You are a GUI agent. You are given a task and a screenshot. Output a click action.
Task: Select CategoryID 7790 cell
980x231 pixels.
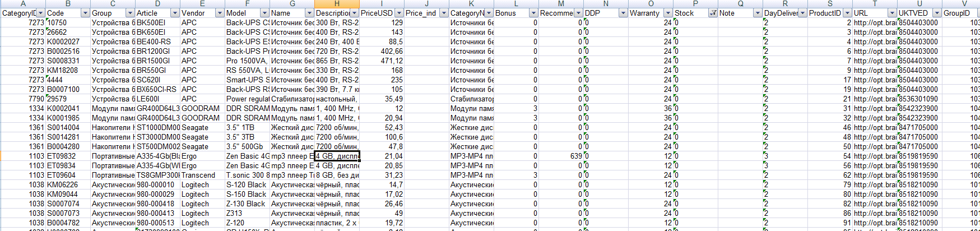click(x=23, y=99)
